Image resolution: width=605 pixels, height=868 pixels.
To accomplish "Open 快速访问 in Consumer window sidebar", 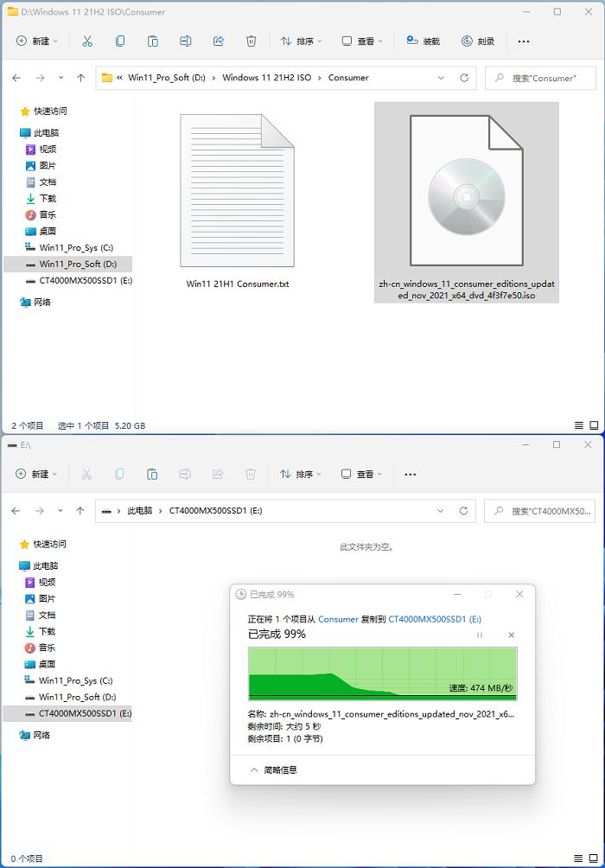I will click(44, 112).
